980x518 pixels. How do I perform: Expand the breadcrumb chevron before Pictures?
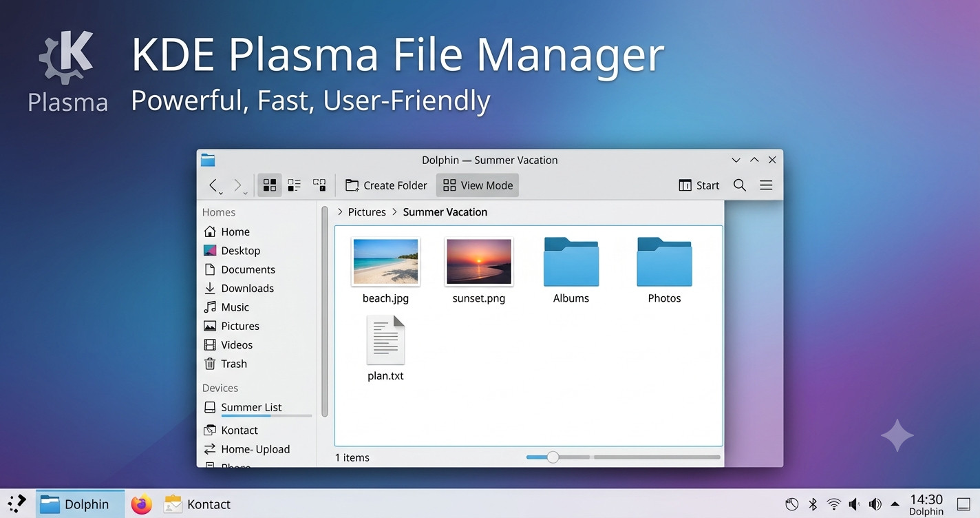tap(340, 212)
